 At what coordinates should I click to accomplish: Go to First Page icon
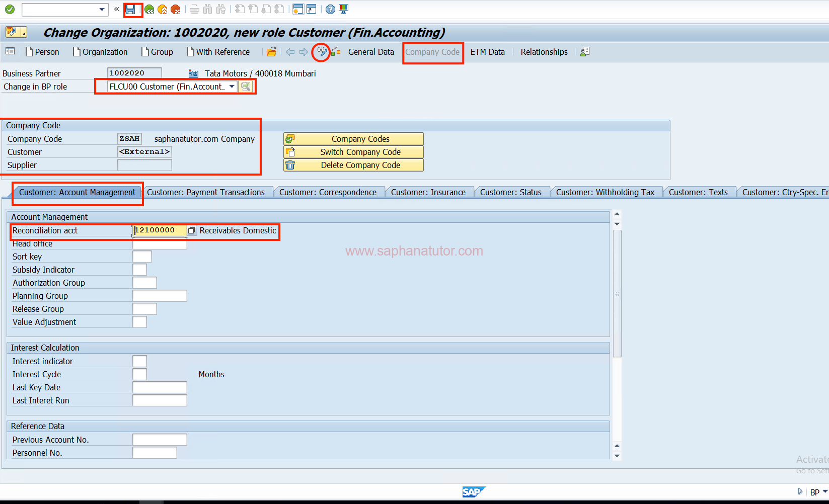point(240,9)
